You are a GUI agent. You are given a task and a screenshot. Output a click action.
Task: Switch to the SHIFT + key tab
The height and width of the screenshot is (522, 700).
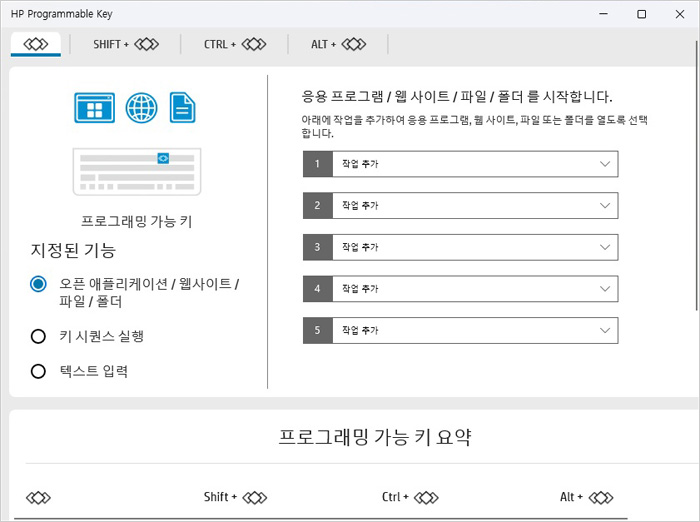tap(126, 44)
